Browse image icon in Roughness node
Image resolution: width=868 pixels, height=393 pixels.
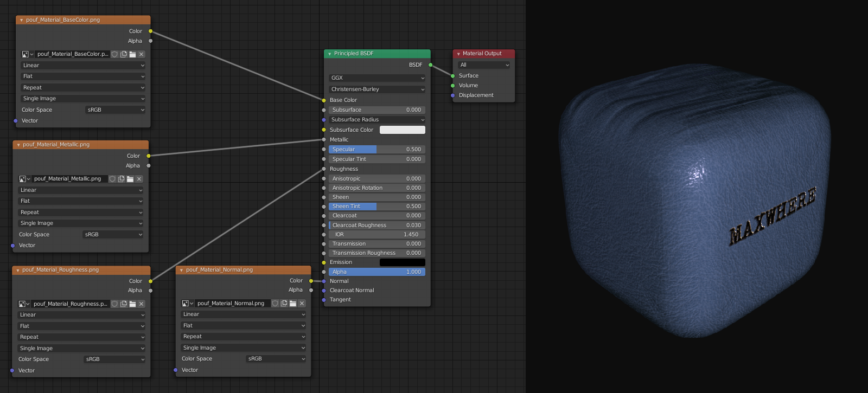point(24,304)
